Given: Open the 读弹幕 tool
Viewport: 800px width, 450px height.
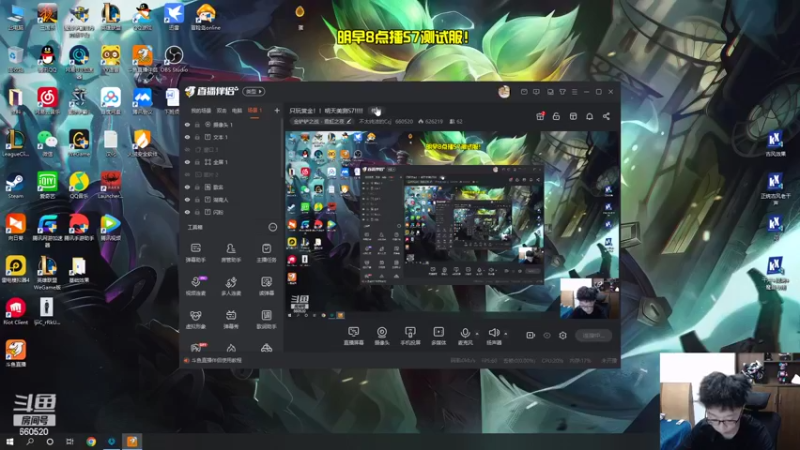Looking at the screenshot, I should click(x=266, y=286).
